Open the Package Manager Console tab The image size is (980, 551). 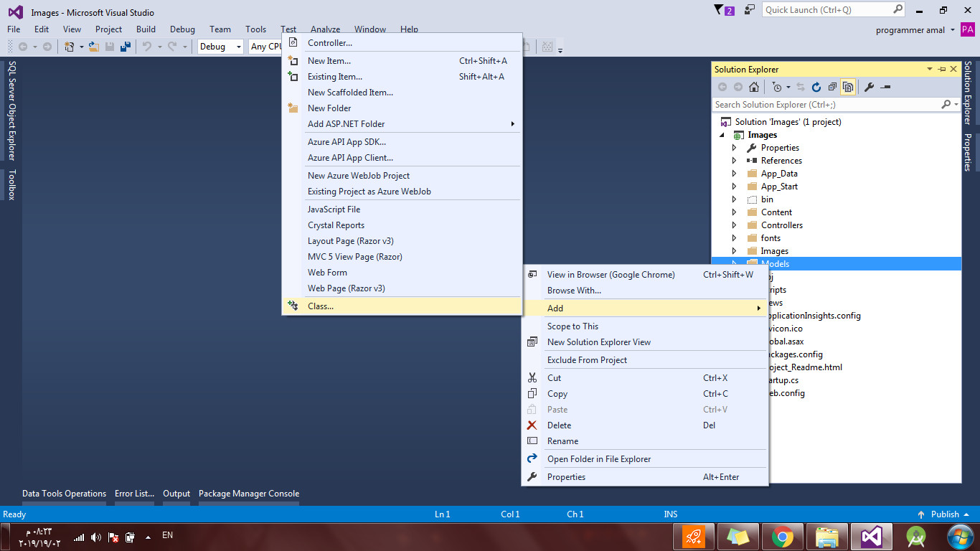(249, 494)
